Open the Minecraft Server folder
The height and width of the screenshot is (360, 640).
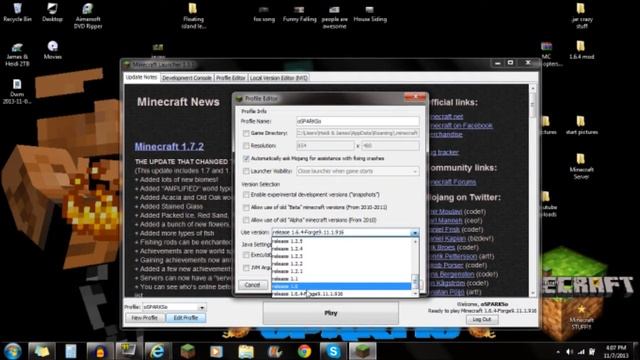(x=581, y=166)
